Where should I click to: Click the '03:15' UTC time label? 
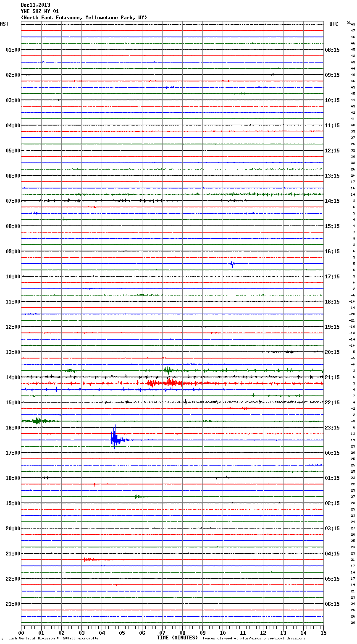[x=332, y=529]
